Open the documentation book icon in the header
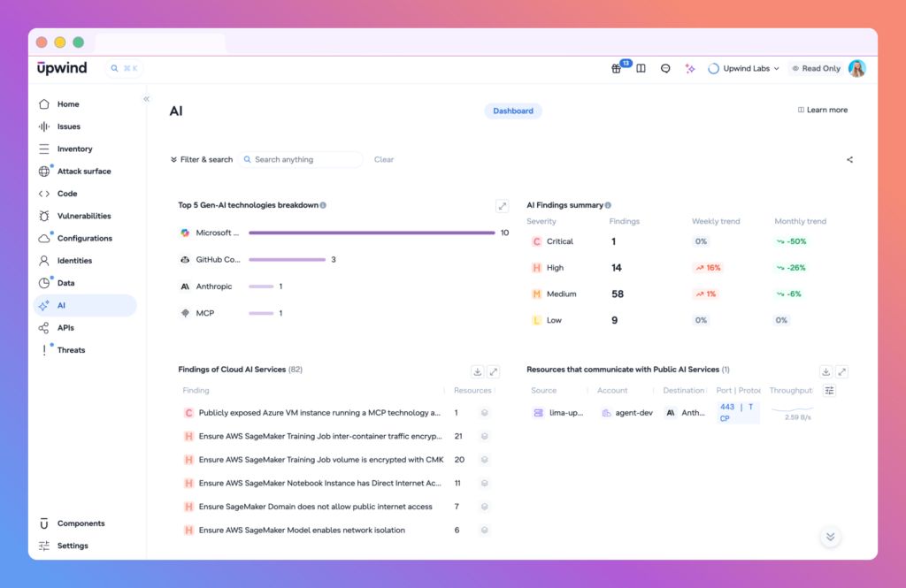Screen dimensions: 906x588 click(x=641, y=68)
